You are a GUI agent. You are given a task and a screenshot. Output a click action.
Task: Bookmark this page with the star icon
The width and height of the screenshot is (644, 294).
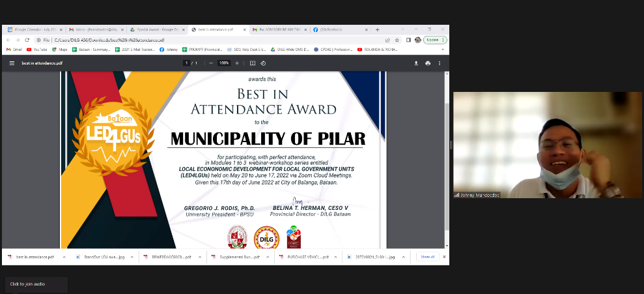coord(397,40)
